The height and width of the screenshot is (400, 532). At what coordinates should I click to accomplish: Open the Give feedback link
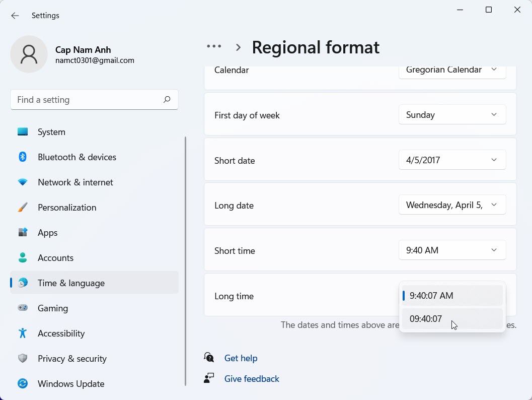(252, 378)
